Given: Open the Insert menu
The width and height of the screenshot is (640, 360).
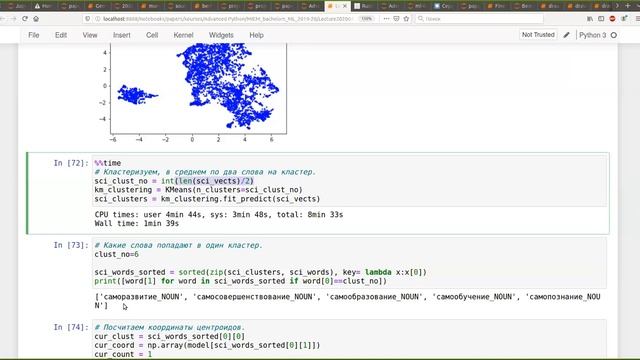Looking at the screenshot, I should tap(122, 35).
